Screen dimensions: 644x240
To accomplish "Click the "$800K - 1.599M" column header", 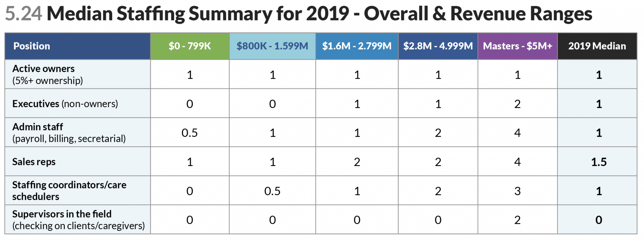I will click(x=272, y=46).
